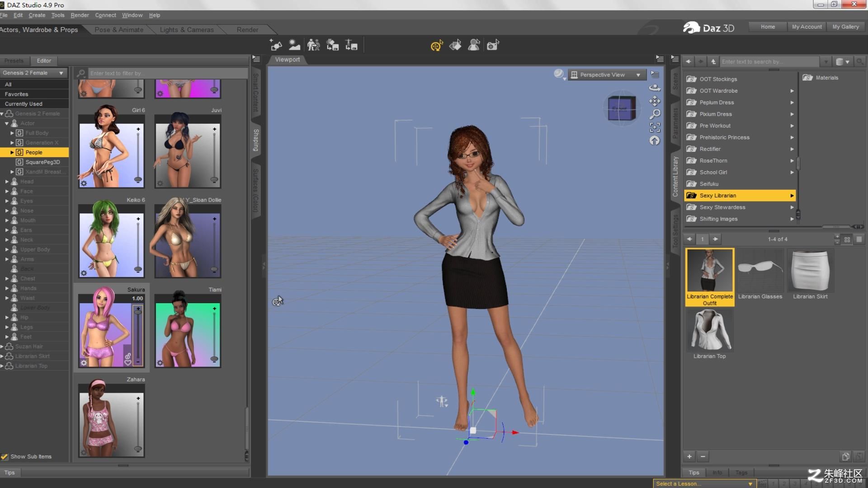Adjust the Zahara morph slider

tap(138, 424)
